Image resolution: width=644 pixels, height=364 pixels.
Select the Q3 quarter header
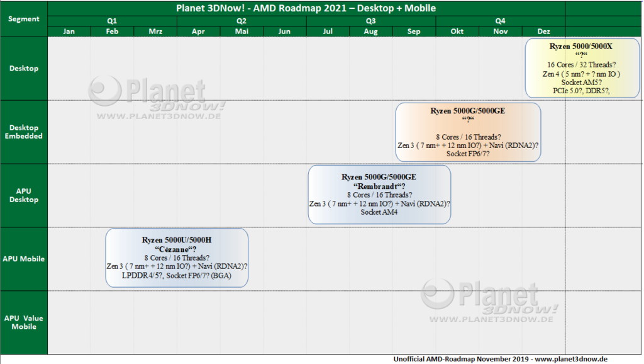click(371, 21)
